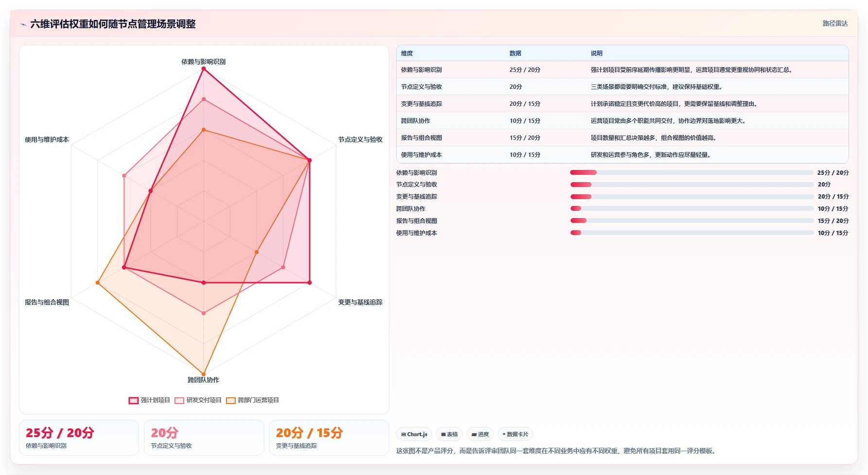Click footer note starting 这张图不是产品评分

(557, 451)
